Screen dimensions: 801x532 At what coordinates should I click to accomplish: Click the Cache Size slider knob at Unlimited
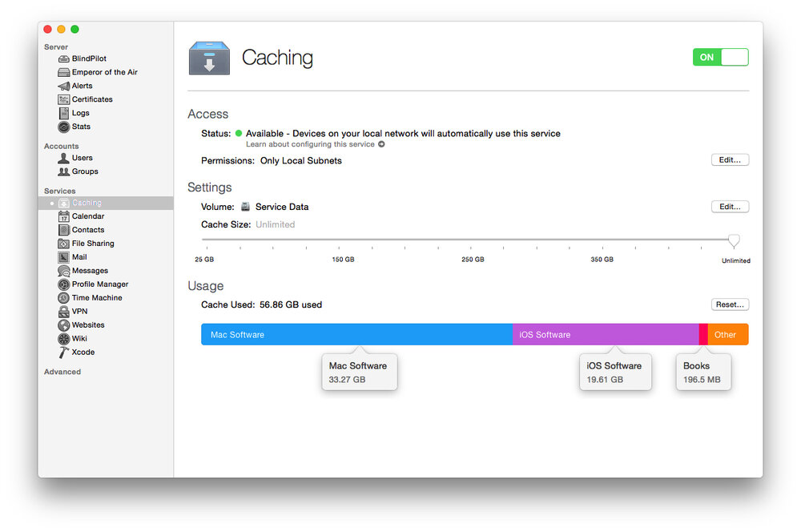tap(734, 240)
